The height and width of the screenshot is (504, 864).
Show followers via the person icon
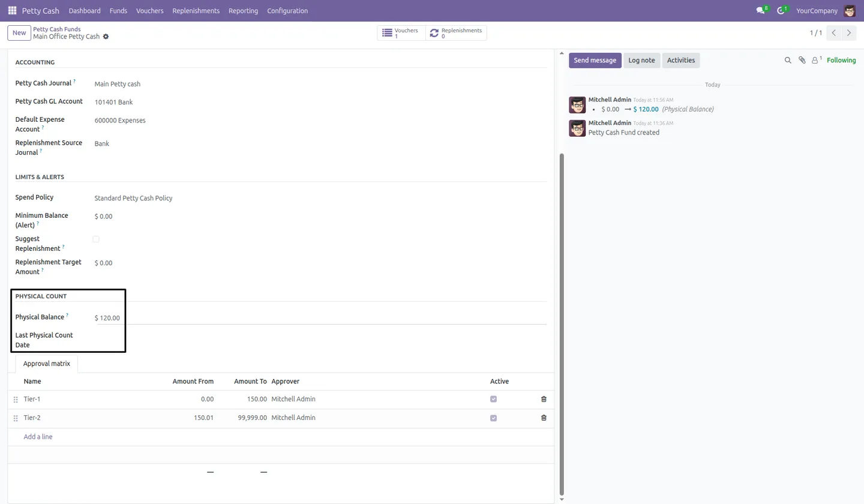816,60
